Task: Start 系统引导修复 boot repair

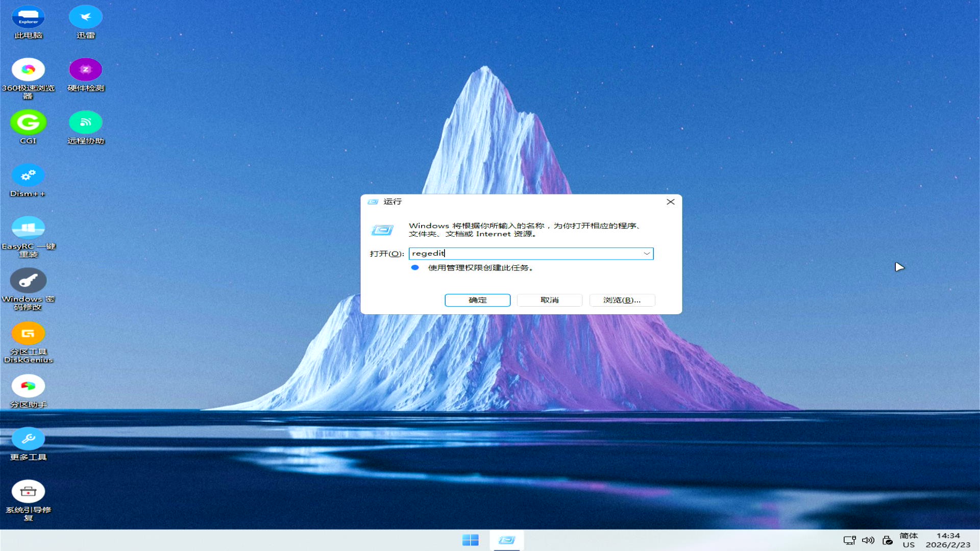Action: tap(28, 491)
